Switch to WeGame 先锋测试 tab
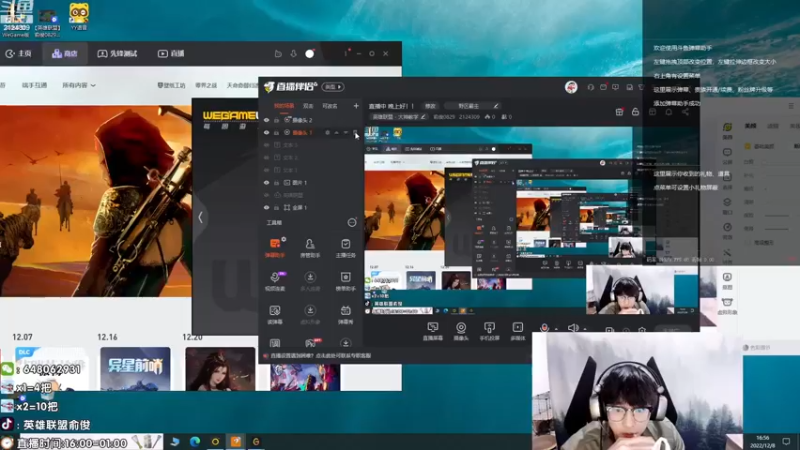This screenshot has height=450, width=800. [x=117, y=53]
